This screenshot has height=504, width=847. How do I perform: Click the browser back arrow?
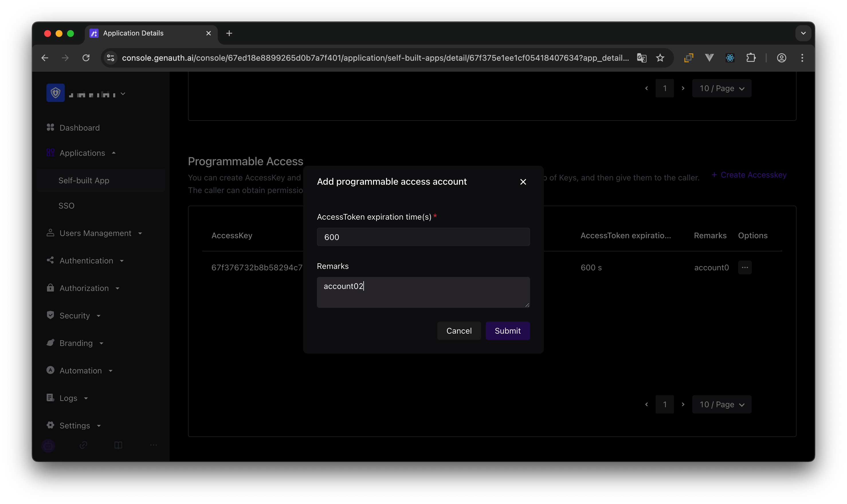tap(45, 58)
